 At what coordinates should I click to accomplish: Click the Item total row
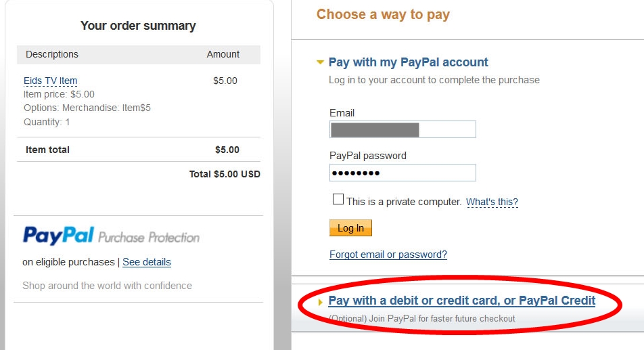click(139, 150)
